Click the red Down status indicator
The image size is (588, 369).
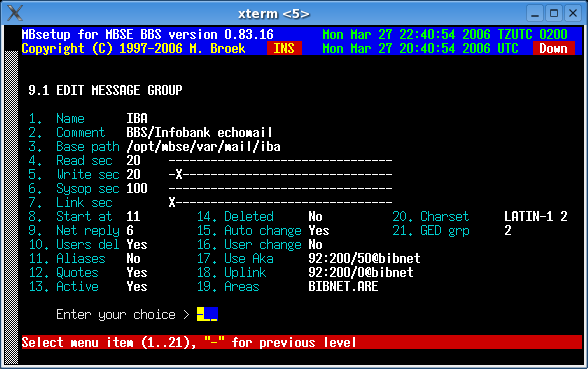tap(553, 48)
